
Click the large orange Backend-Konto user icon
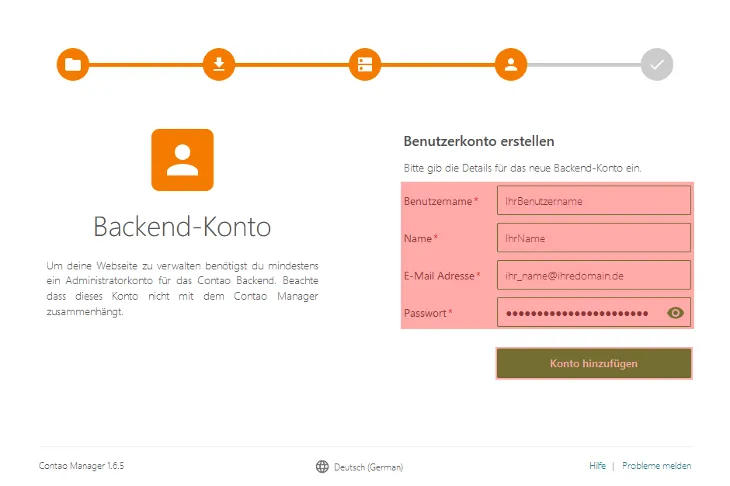[x=182, y=160]
